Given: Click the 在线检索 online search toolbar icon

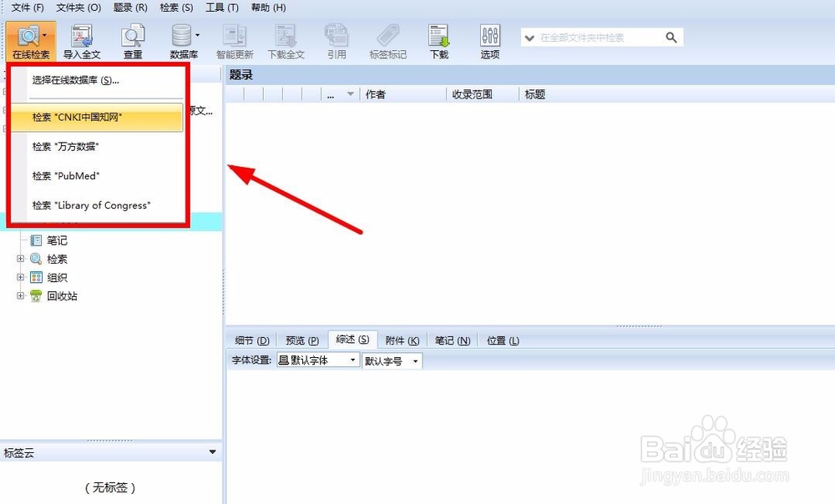Looking at the screenshot, I should point(27,37).
